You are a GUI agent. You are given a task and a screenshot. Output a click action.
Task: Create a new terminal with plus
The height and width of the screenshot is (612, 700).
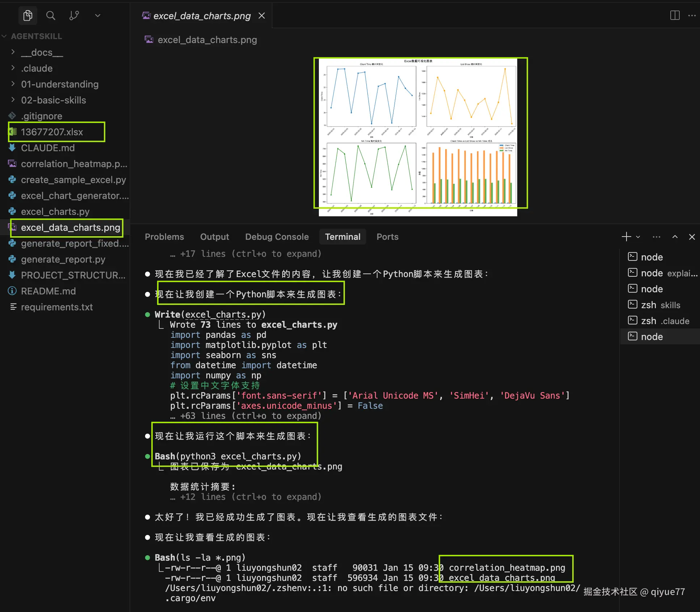coord(626,237)
